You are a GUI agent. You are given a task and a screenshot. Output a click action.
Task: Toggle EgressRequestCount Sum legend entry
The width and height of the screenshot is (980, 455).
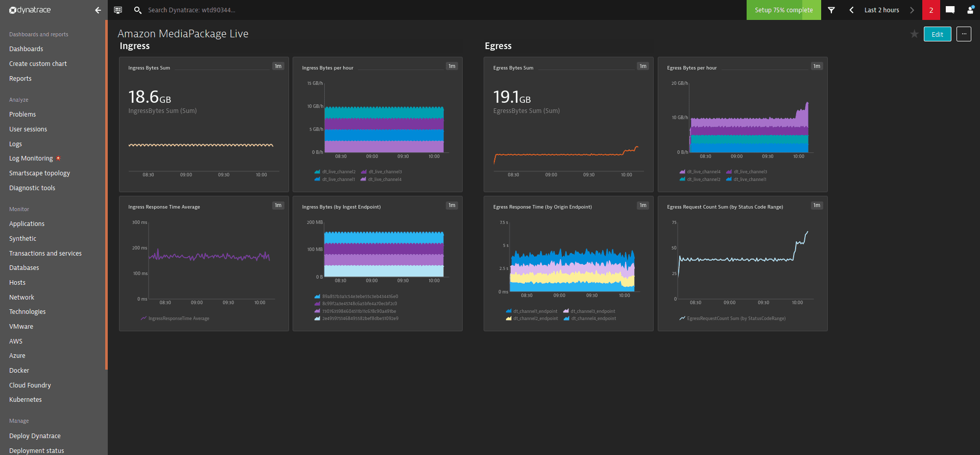click(732, 318)
